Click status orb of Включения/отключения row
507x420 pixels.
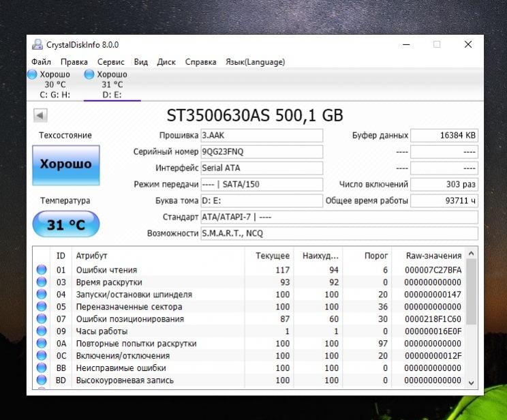click(x=42, y=355)
